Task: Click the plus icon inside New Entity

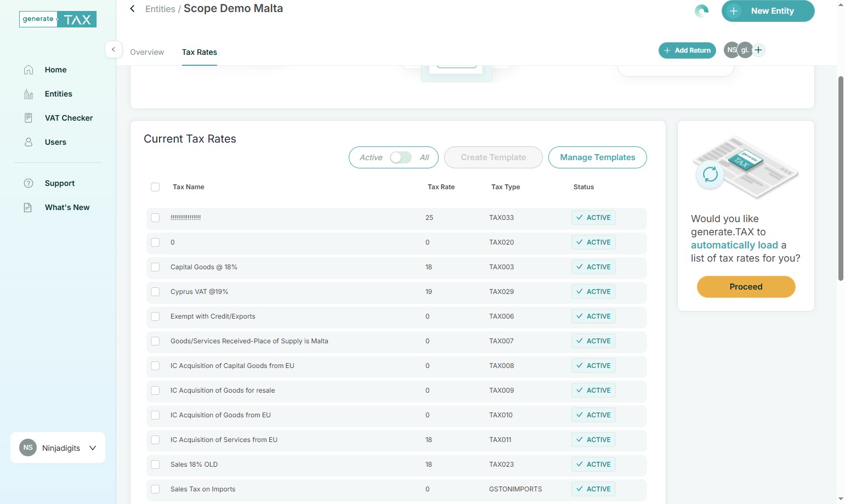Action: coord(734,11)
